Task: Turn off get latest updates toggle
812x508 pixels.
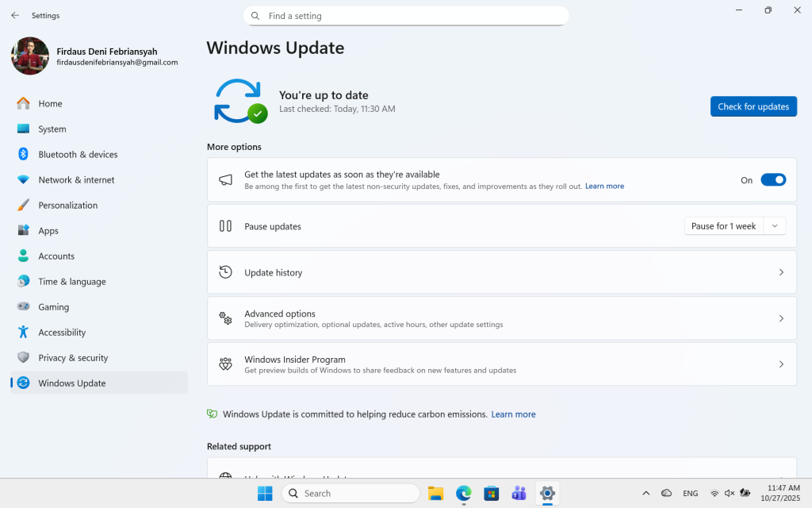Action: (773, 180)
